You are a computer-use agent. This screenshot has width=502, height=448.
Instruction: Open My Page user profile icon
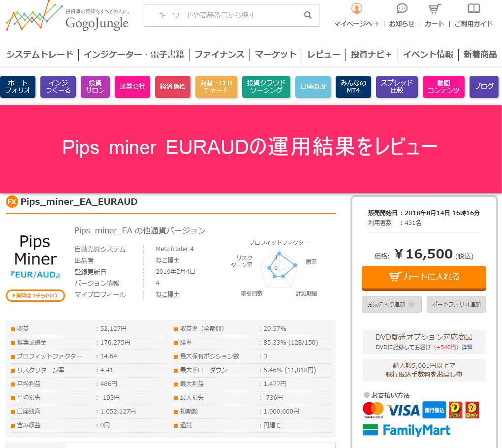tap(357, 9)
